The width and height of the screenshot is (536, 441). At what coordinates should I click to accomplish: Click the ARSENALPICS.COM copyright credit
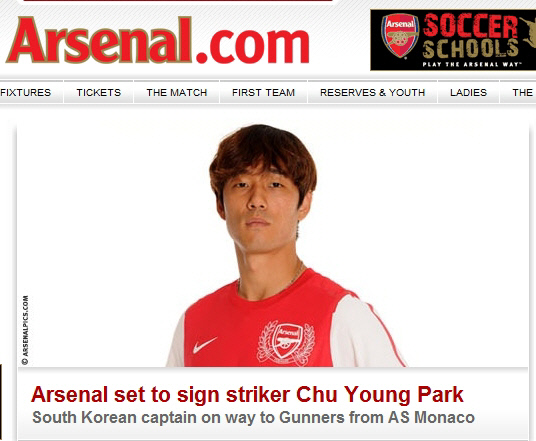click(x=25, y=330)
